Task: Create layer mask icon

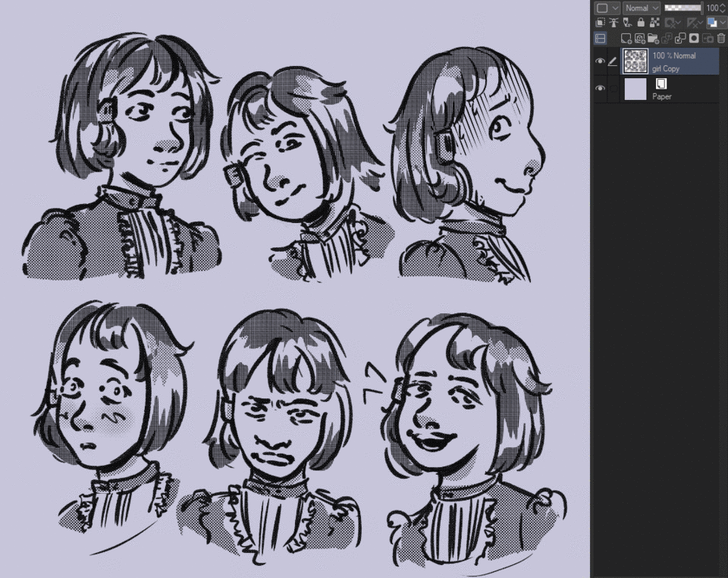Action: (694, 38)
